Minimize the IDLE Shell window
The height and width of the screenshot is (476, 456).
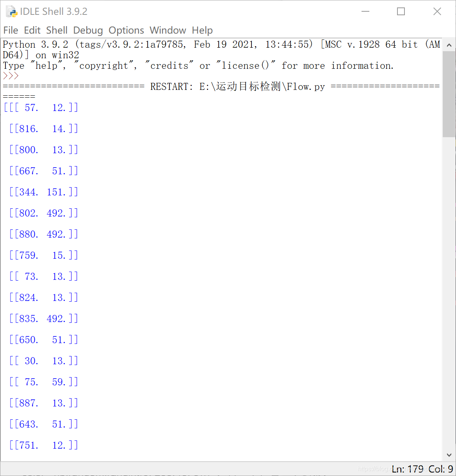(365, 11)
